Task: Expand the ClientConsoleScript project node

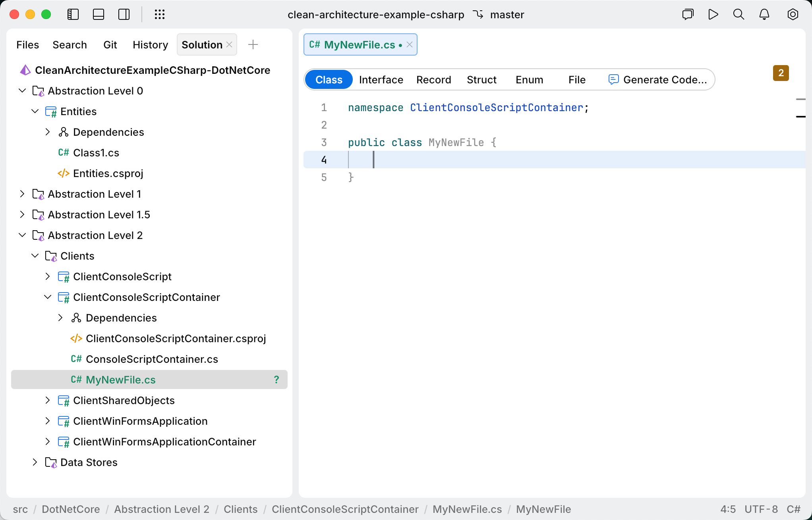Action: point(48,276)
